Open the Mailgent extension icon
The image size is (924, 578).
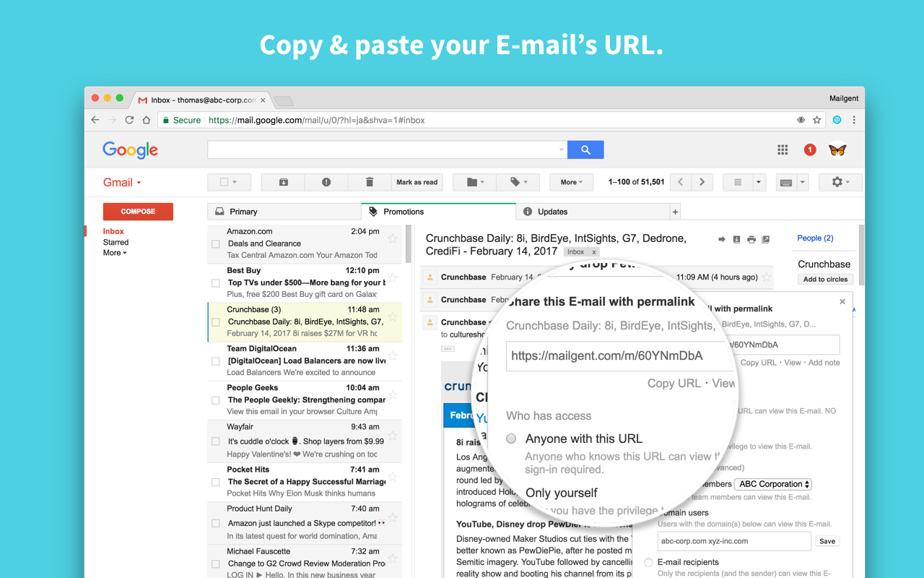837,120
